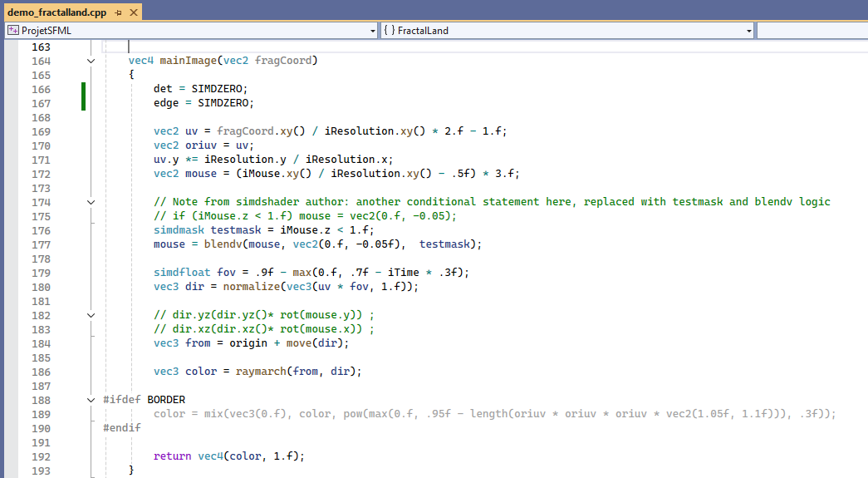Click the 'Note from simdshader author' comment
Viewport: 868px width, 478px height.
tap(492, 202)
